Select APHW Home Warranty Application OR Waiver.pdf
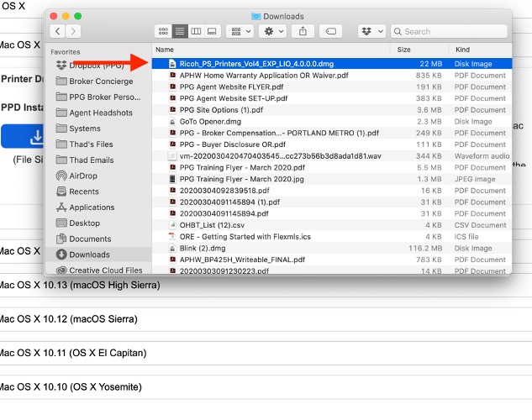The height and width of the screenshot is (420, 532). click(332, 76)
